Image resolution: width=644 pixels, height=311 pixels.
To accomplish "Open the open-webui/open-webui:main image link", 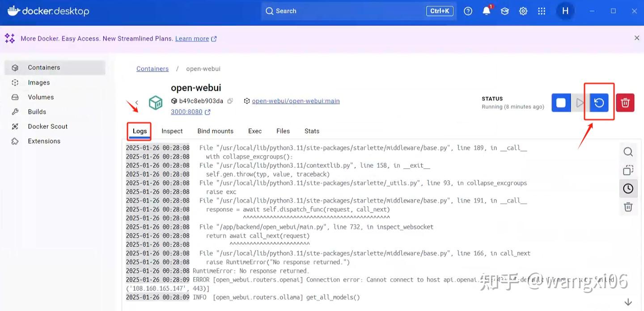I will pos(296,101).
